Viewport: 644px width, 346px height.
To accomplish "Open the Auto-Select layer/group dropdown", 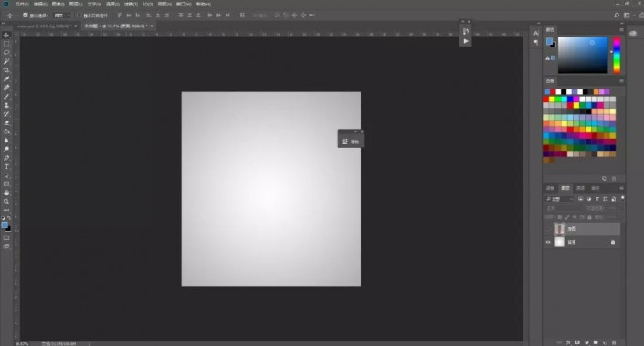I will 62,16.
